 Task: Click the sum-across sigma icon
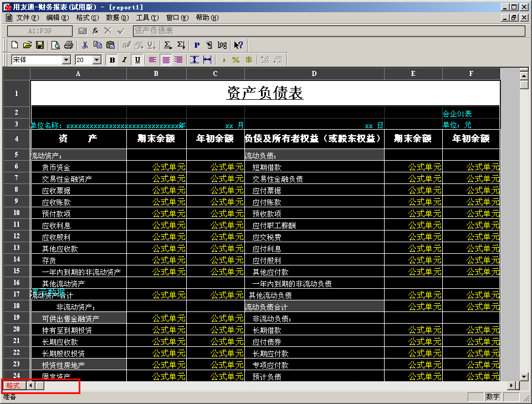[x=167, y=45]
